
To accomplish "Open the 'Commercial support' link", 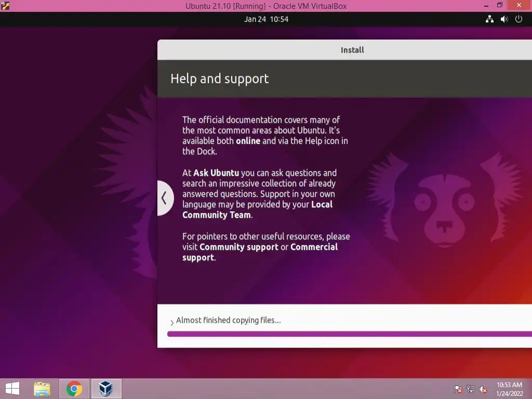I will (260, 252).
